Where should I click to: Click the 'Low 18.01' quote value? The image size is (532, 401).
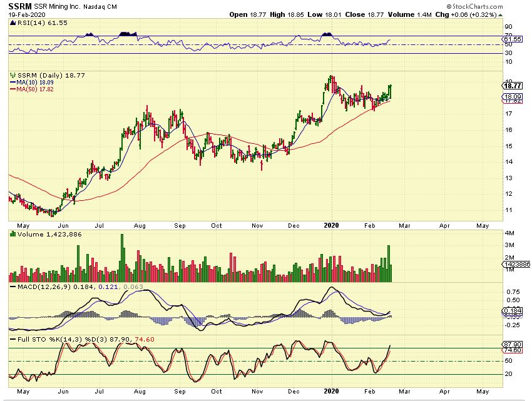pos(325,14)
